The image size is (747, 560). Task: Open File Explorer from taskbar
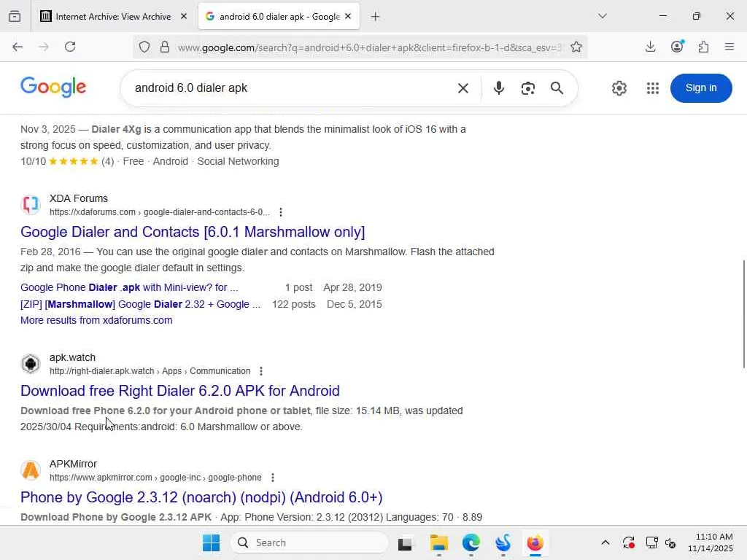[x=438, y=542]
